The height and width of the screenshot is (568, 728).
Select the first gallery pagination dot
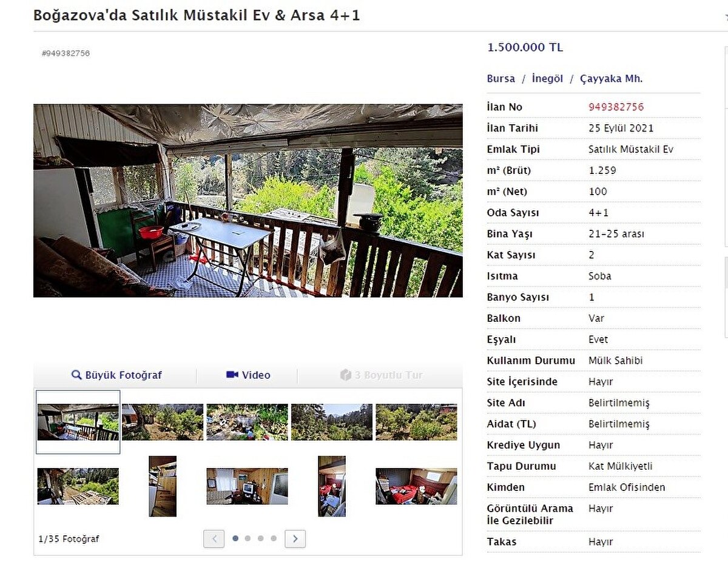click(235, 538)
